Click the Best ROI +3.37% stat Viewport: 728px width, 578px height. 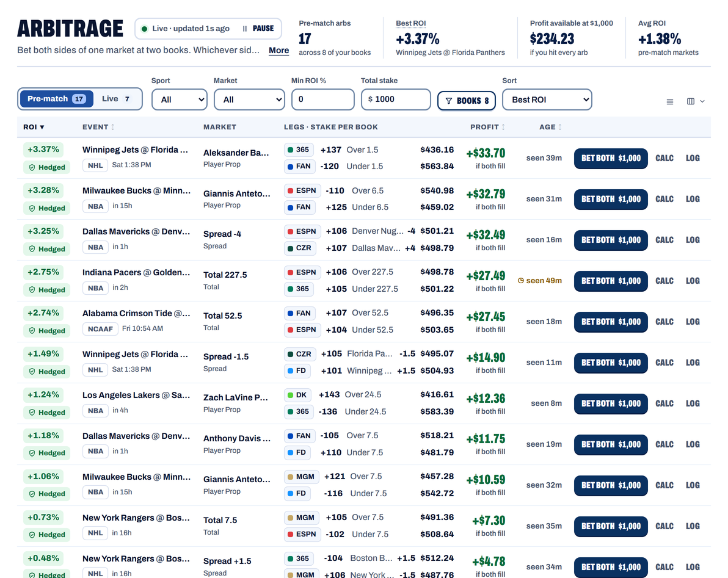(x=417, y=39)
